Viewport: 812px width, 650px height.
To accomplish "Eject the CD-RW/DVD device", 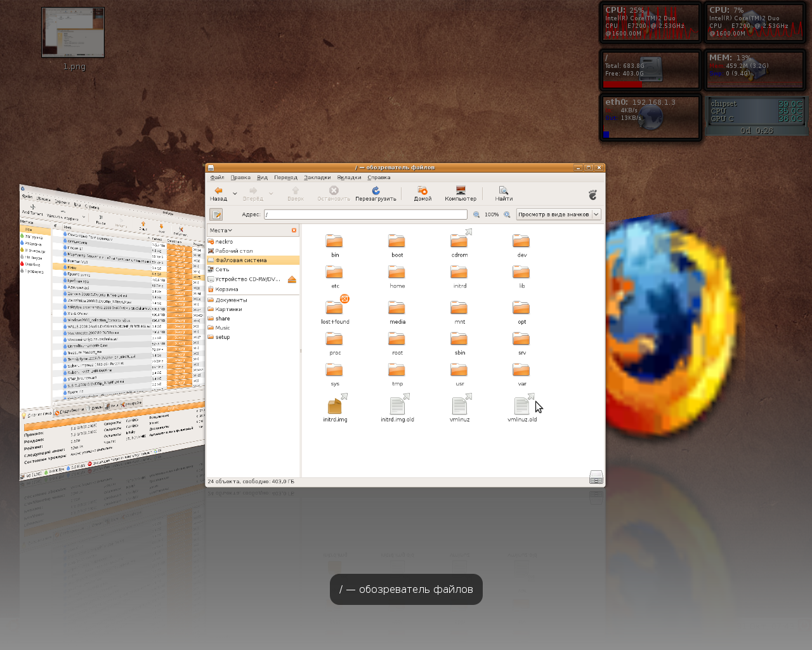I will (292, 279).
